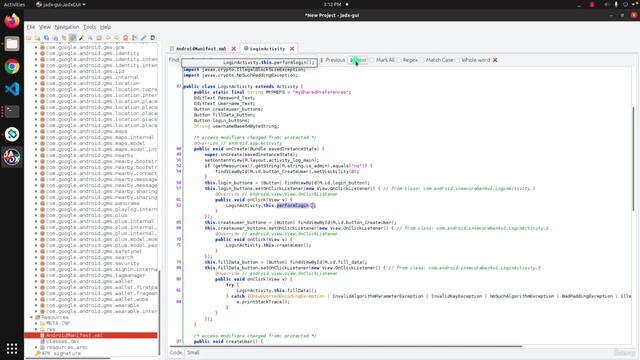The image size is (640, 360).
Task: Enable the Mark All checkbox
Action: click(x=372, y=60)
